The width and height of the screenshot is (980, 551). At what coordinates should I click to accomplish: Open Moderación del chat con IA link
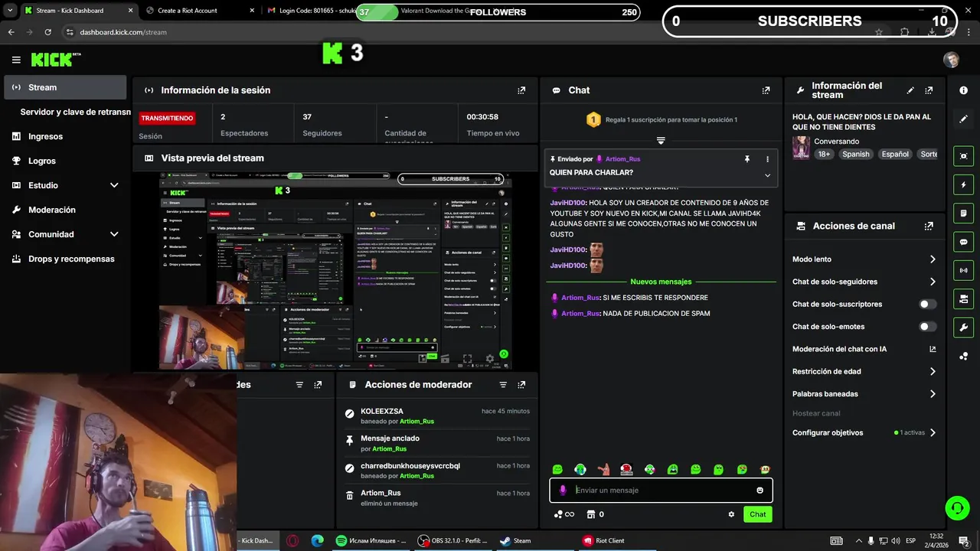pos(864,349)
